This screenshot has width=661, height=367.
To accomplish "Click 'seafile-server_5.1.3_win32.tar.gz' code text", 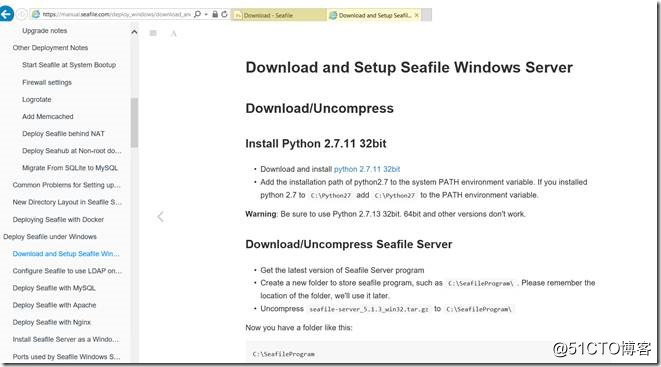I will pyautogui.click(x=369, y=309).
